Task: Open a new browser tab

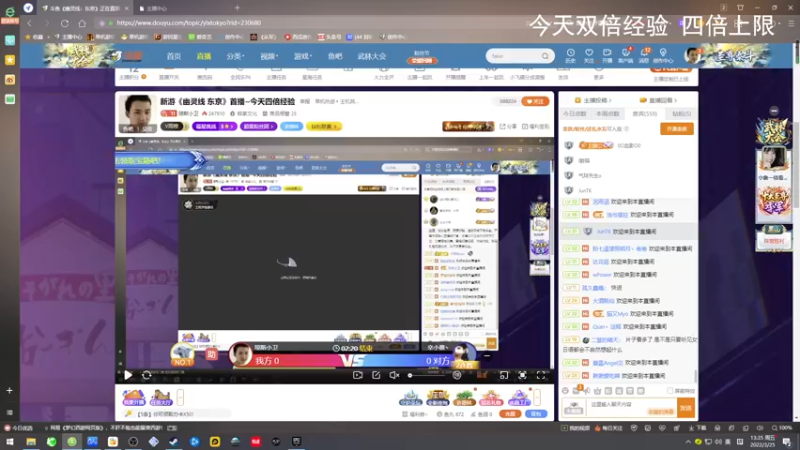Action: [237, 8]
